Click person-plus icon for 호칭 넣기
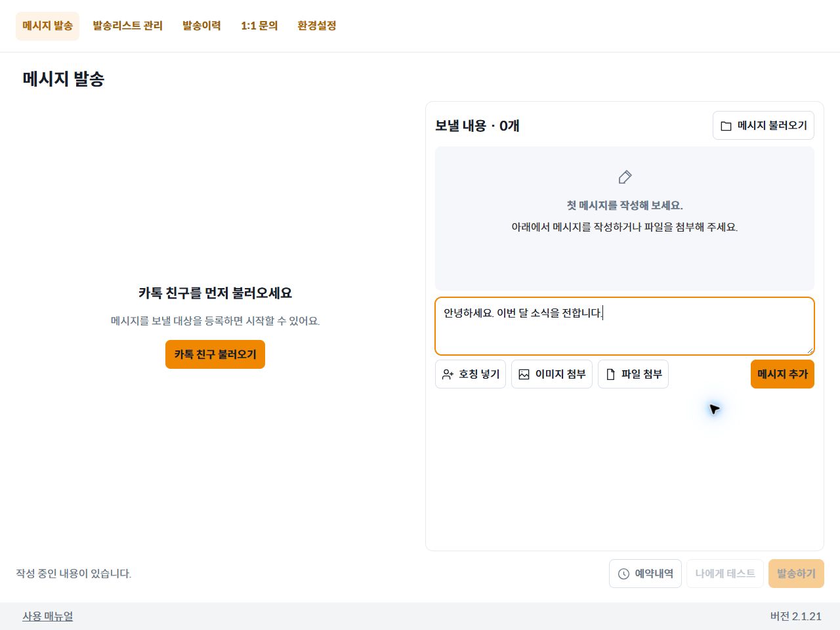 pos(448,374)
